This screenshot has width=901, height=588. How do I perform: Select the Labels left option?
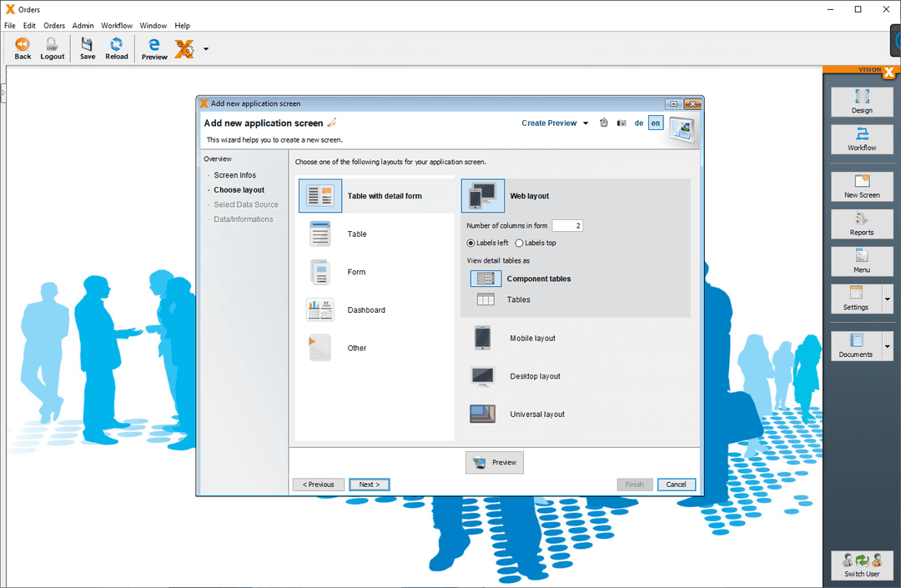coord(471,243)
